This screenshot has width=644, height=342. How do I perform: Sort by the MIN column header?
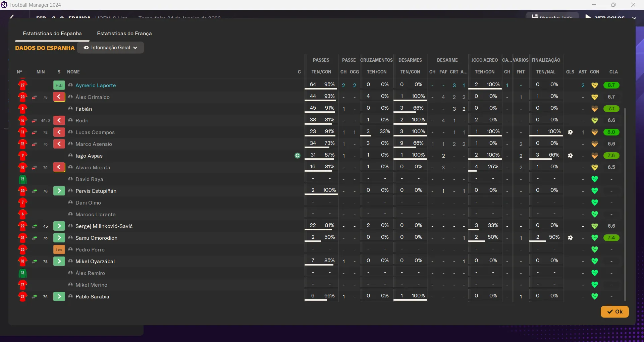point(41,72)
